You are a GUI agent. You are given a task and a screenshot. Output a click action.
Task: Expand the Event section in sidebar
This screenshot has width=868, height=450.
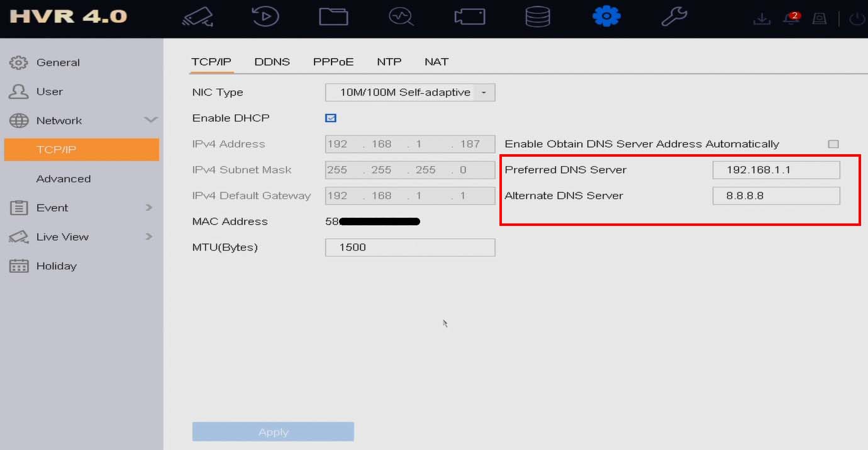coord(149,208)
